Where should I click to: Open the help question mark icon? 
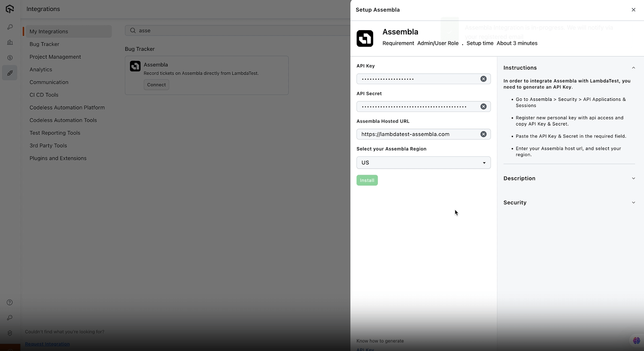click(x=10, y=302)
